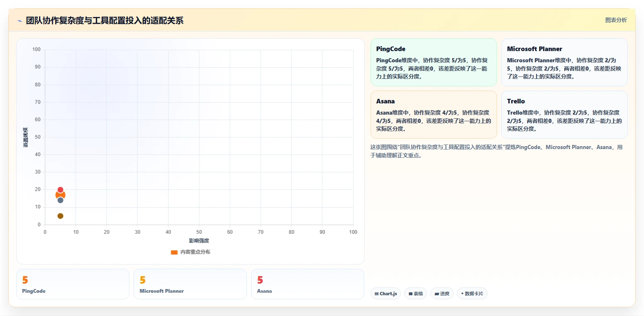Click the x-axis tick label 50
Image resolution: width=644 pixels, height=316 pixels.
pos(199,232)
